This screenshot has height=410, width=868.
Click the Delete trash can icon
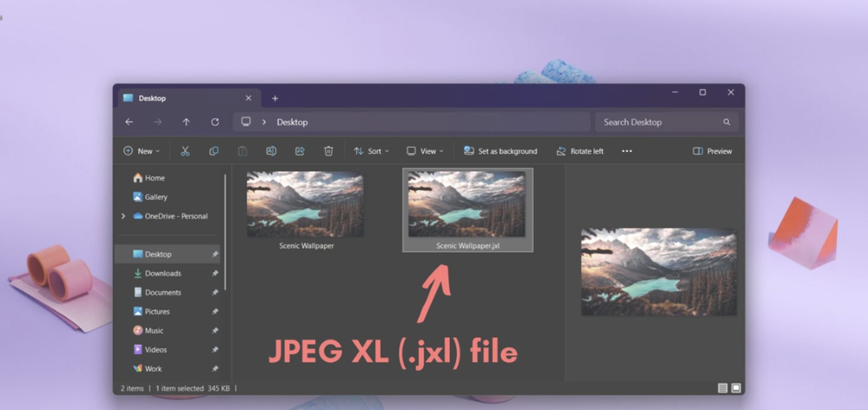coord(328,151)
